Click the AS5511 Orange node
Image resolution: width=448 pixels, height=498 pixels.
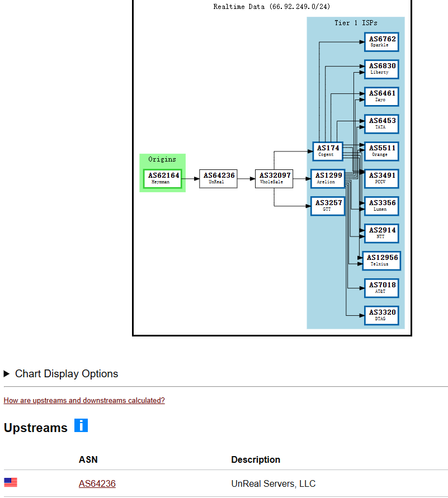(x=381, y=151)
